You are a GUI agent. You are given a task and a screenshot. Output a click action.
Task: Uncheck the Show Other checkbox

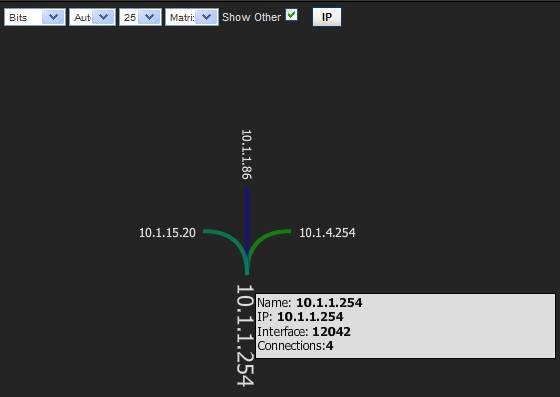(291, 15)
